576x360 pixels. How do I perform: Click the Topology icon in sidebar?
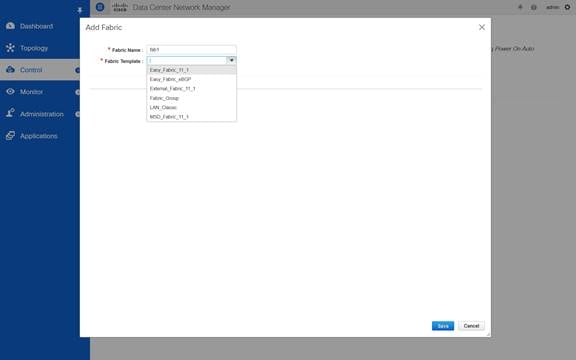click(x=10, y=48)
